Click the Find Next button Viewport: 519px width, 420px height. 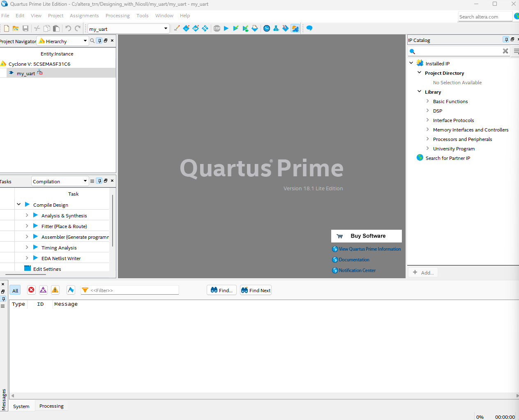[256, 290]
